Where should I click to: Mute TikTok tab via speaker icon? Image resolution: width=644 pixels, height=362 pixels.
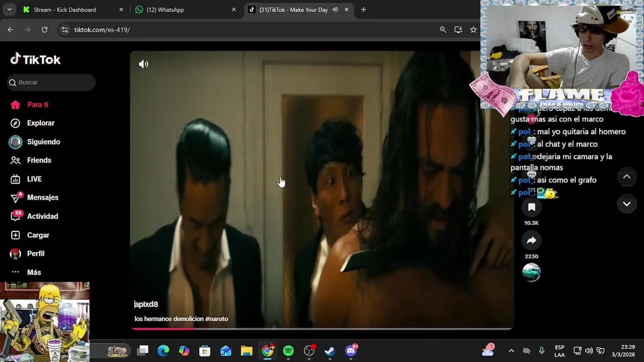click(x=335, y=10)
